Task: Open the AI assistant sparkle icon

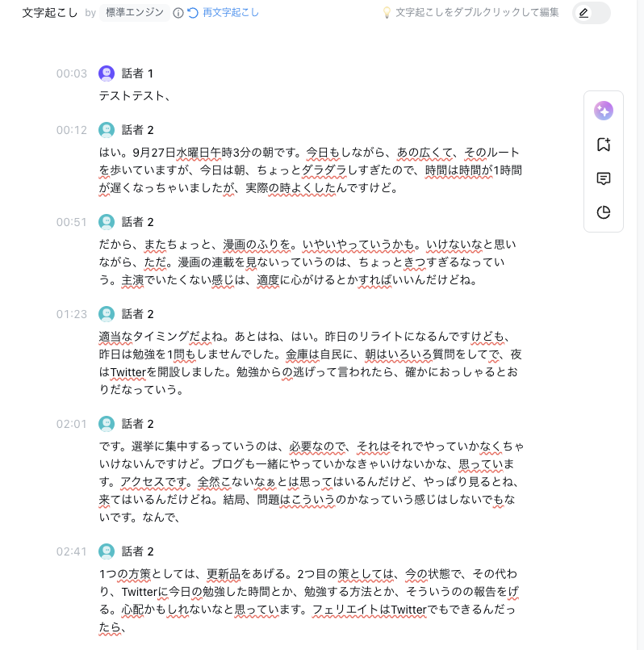Action: coord(603,111)
